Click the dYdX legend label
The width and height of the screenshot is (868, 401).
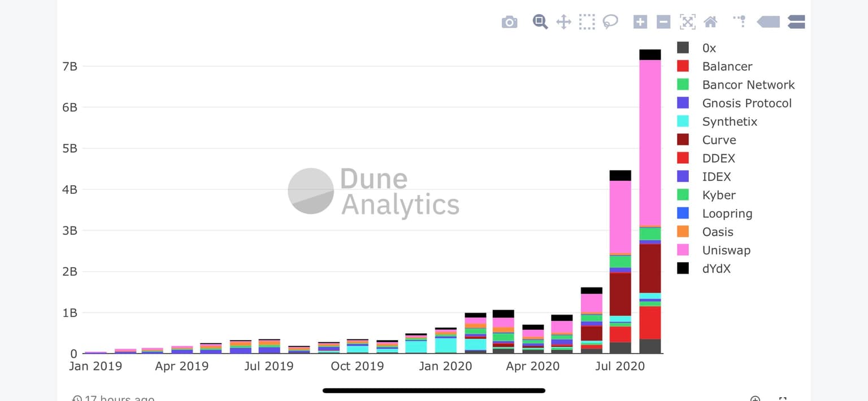(x=716, y=269)
